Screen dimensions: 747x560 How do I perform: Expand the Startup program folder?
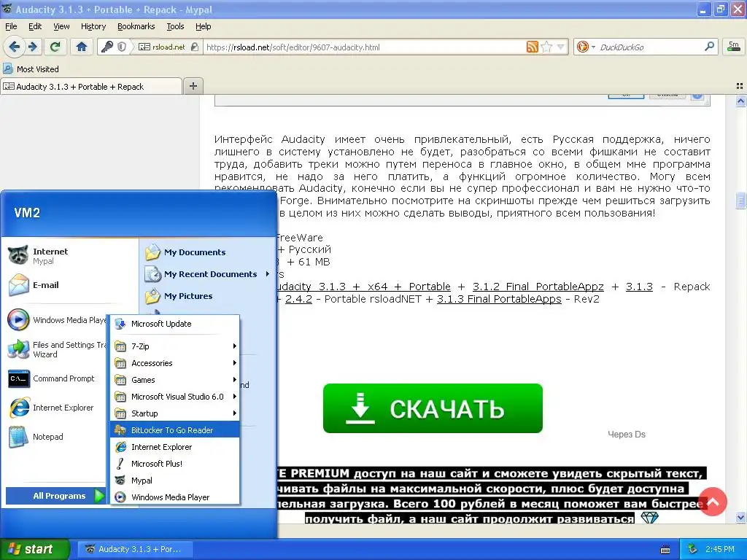click(x=175, y=413)
